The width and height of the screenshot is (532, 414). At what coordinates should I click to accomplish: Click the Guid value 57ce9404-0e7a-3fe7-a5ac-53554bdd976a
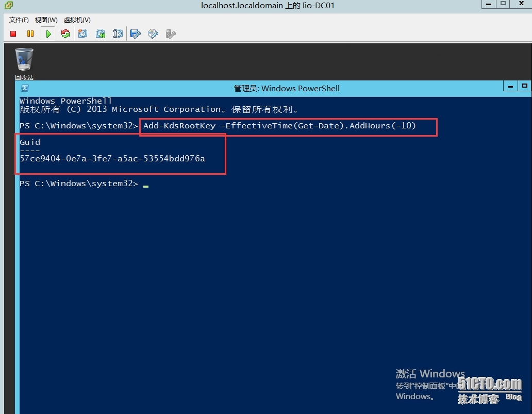tap(112, 158)
